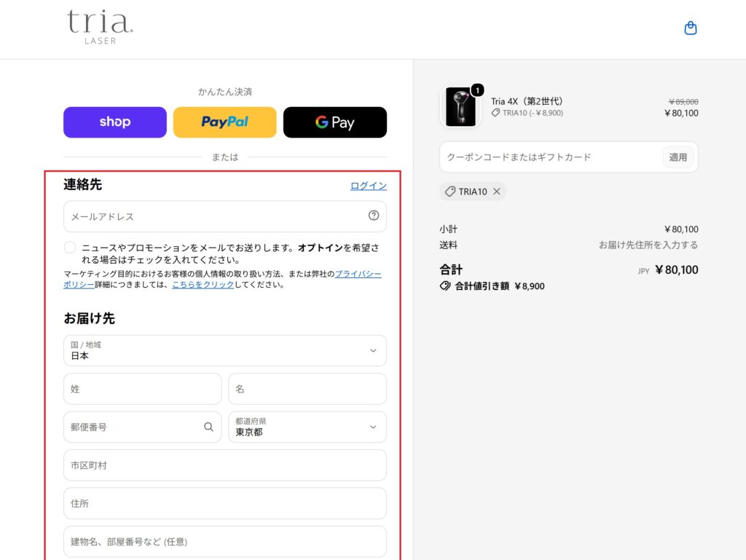Image resolution: width=746 pixels, height=560 pixels.
Task: Click the 建物名、部屋番号など field
Action: click(225, 542)
